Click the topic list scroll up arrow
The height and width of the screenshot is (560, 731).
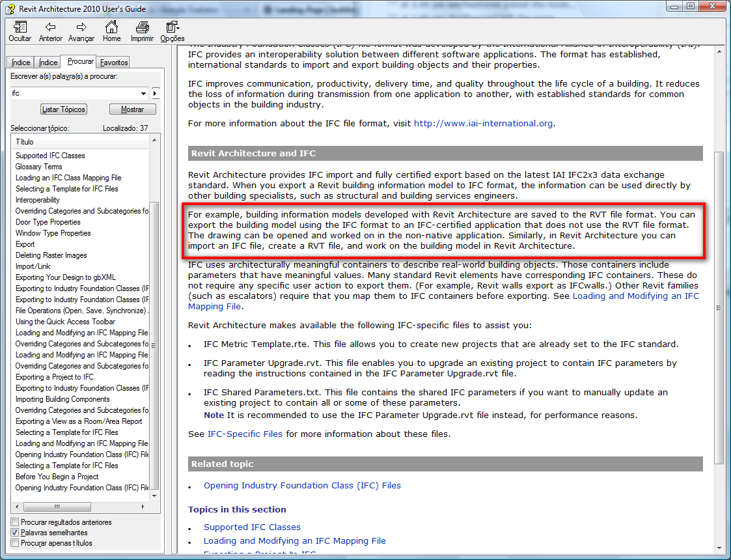(x=155, y=140)
